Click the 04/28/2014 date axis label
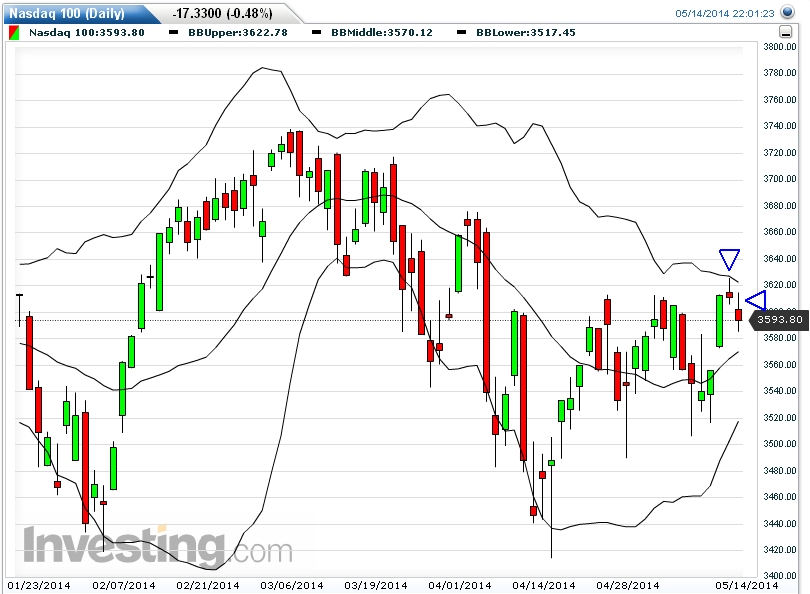 [628, 585]
